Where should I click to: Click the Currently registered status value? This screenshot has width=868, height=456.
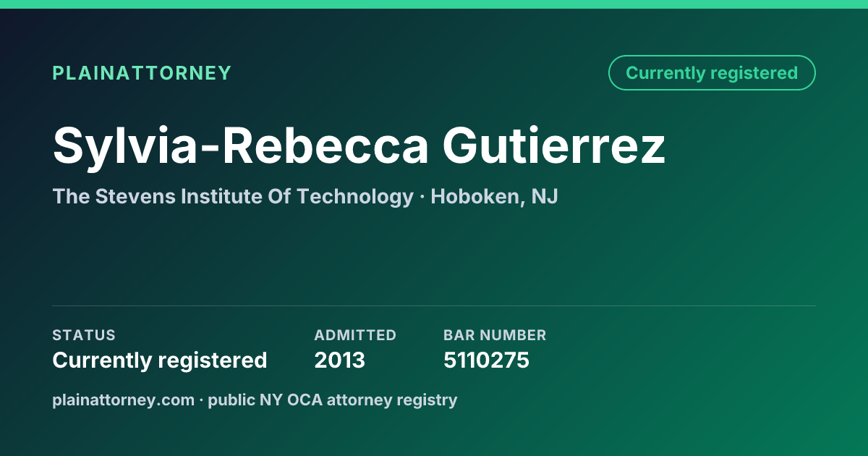(160, 360)
